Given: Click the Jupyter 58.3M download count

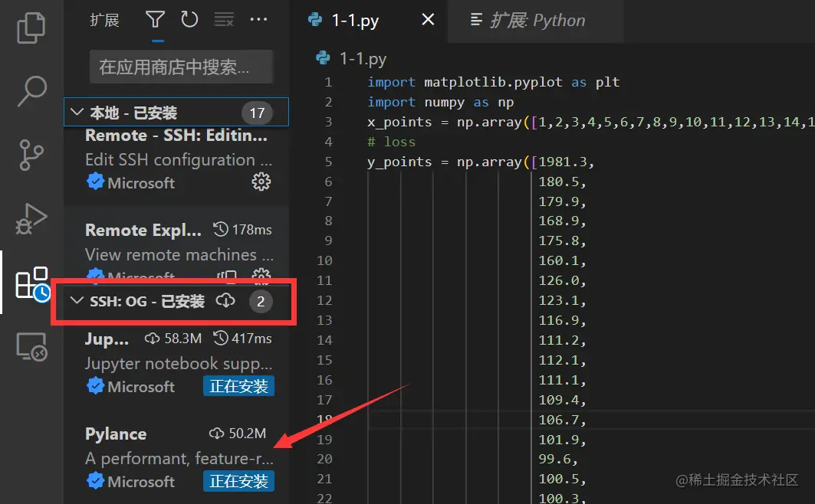Looking at the screenshot, I should tap(173, 339).
